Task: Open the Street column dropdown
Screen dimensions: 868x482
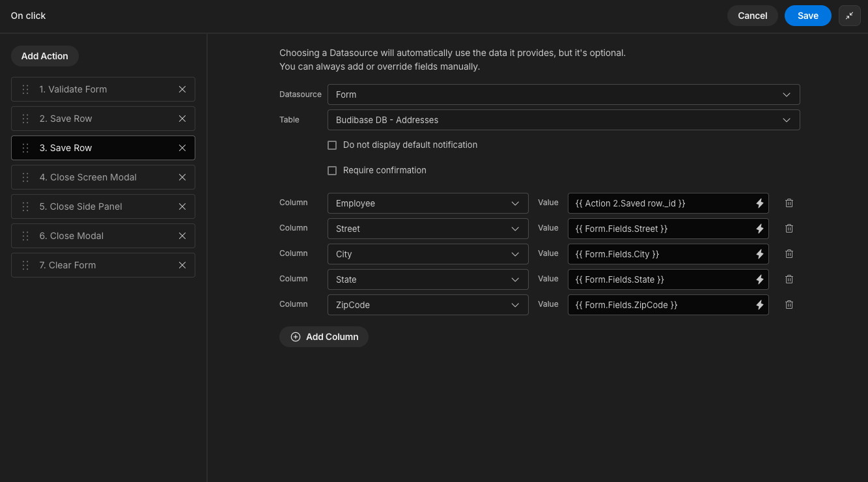Action: [x=428, y=229]
